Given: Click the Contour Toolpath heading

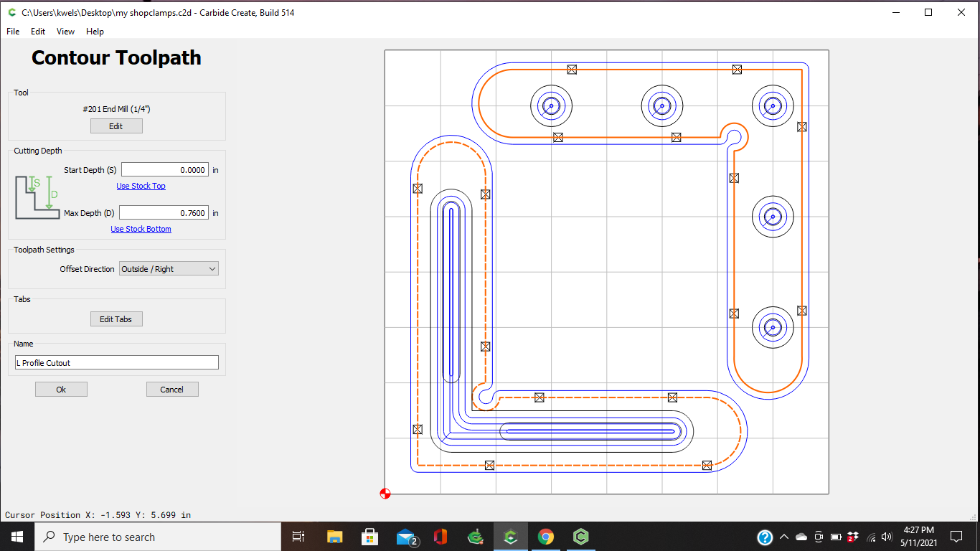Looking at the screenshot, I should click(116, 58).
